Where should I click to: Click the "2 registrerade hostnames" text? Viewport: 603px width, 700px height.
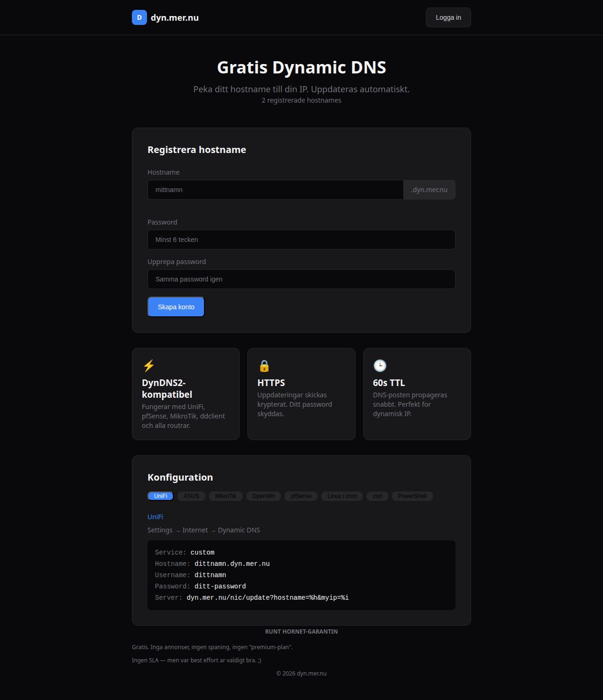point(301,100)
